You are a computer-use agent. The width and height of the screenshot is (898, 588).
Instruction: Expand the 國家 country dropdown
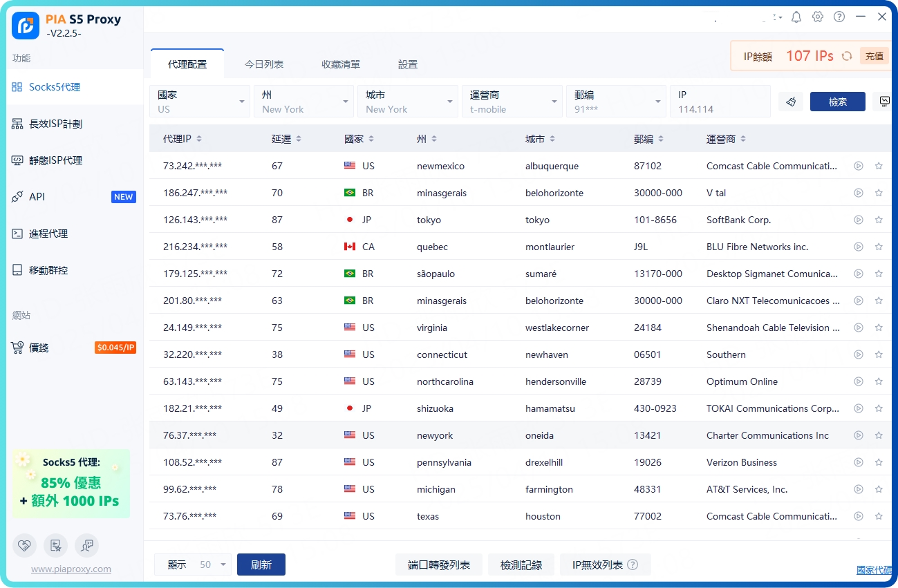click(x=199, y=102)
